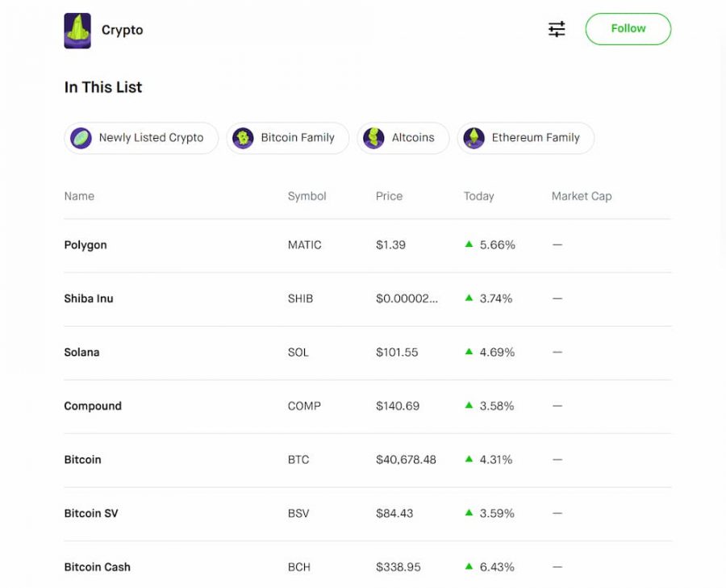Click the $1.39 Polygon price

pyautogui.click(x=390, y=245)
